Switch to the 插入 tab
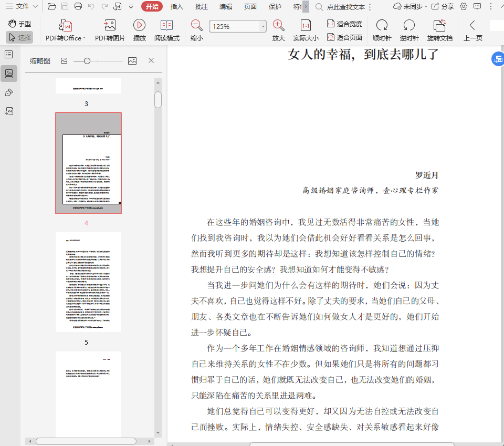 pos(177,7)
